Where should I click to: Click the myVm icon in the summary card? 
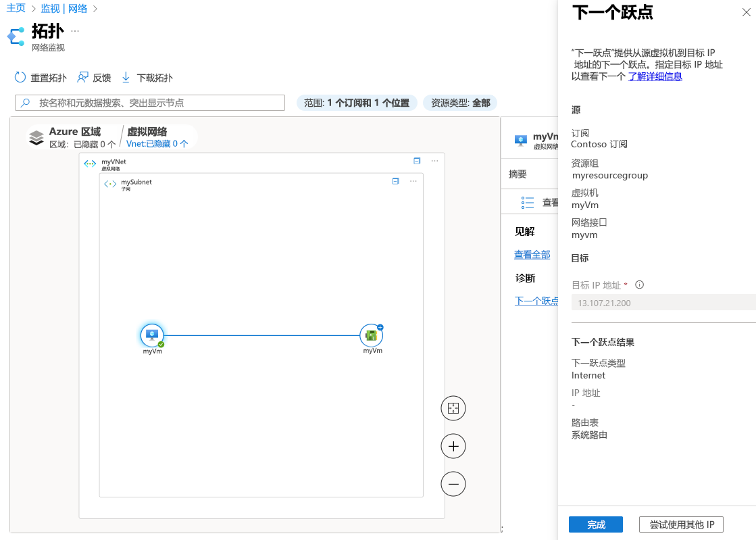point(520,140)
